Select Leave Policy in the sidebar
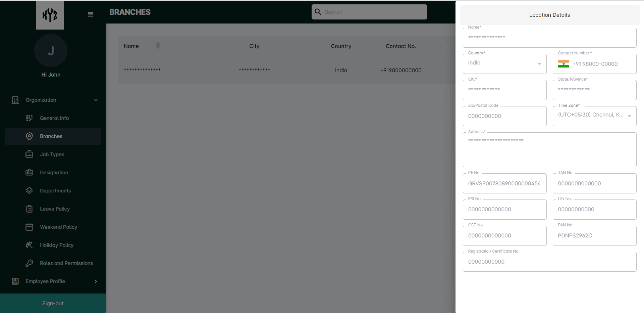This screenshot has width=644, height=313. (55, 209)
